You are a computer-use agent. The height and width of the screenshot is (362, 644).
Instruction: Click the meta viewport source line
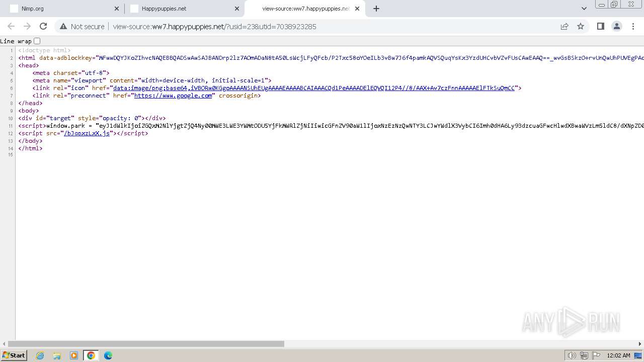click(152, 80)
